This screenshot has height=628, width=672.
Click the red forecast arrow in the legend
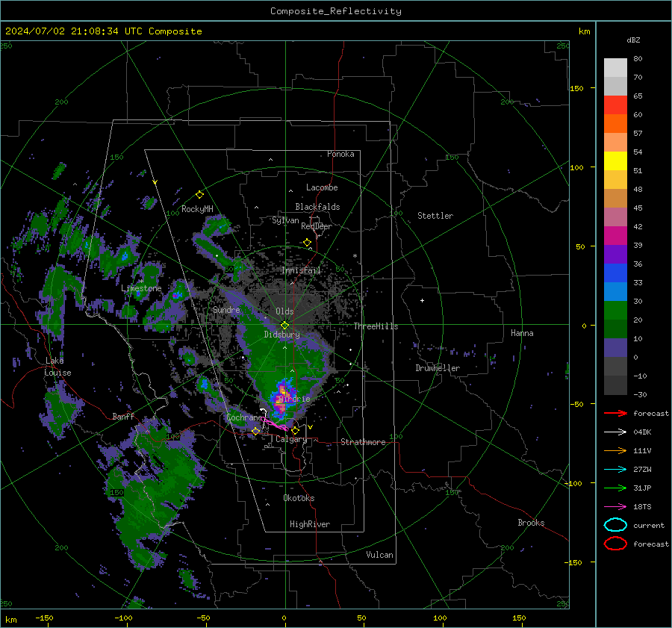(x=615, y=413)
